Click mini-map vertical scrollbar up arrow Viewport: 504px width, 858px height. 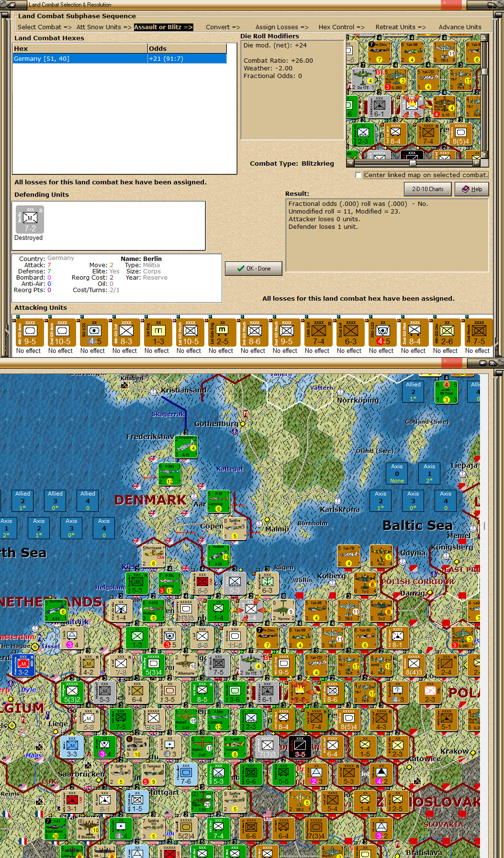tap(485, 38)
